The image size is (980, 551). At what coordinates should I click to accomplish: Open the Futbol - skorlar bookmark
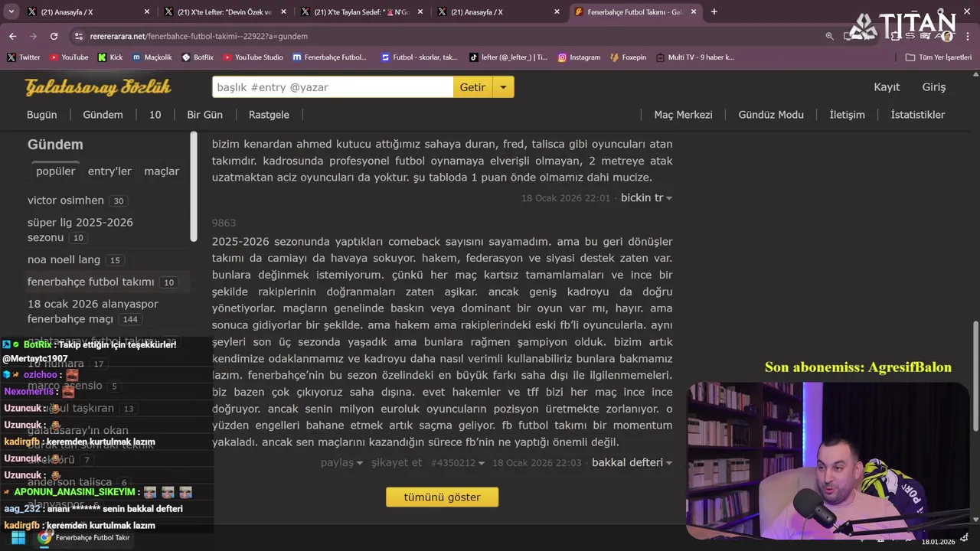[419, 57]
